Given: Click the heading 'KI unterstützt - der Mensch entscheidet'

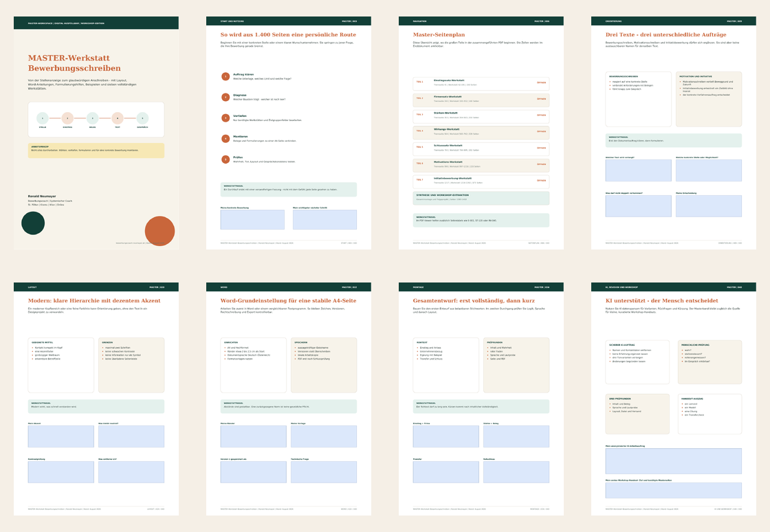Looking at the screenshot, I should pyautogui.click(x=662, y=301).
